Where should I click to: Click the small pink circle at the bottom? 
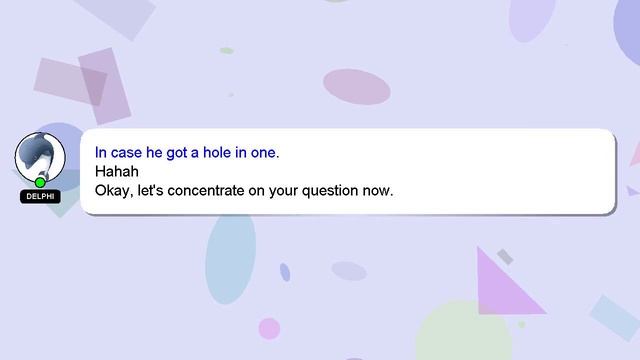269,329
